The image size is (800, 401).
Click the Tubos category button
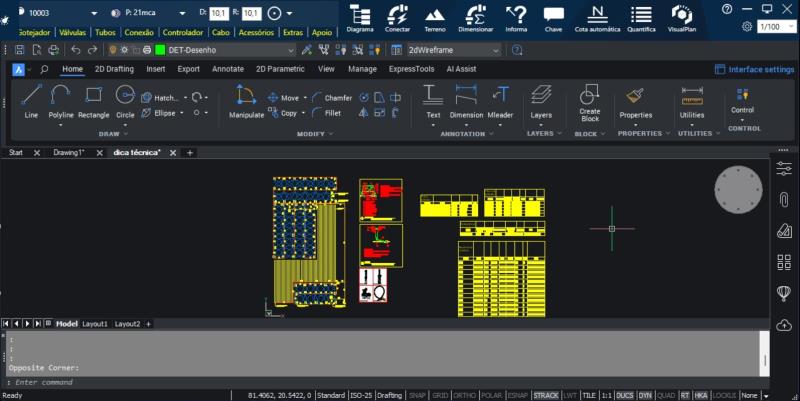click(x=105, y=32)
